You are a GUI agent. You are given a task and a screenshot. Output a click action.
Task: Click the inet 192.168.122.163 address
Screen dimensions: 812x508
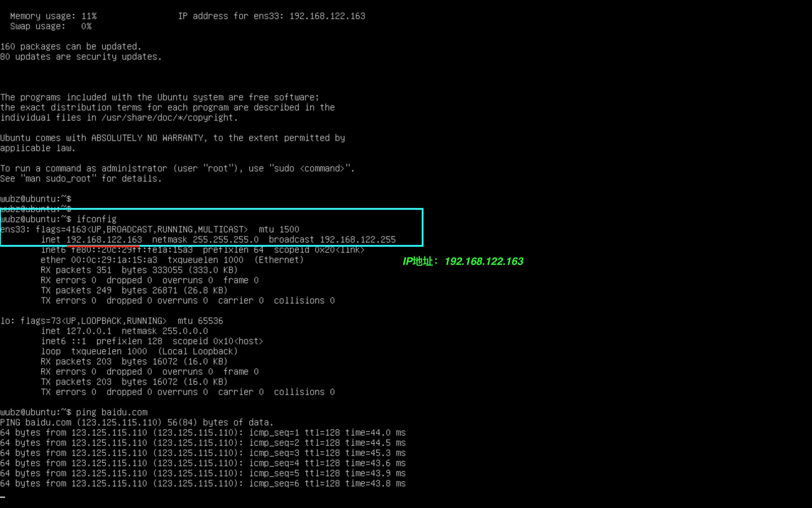point(104,240)
